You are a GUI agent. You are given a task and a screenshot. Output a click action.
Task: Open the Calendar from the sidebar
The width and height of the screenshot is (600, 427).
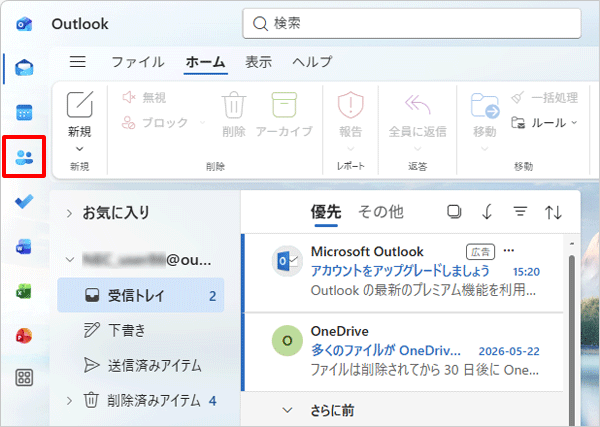[24, 112]
